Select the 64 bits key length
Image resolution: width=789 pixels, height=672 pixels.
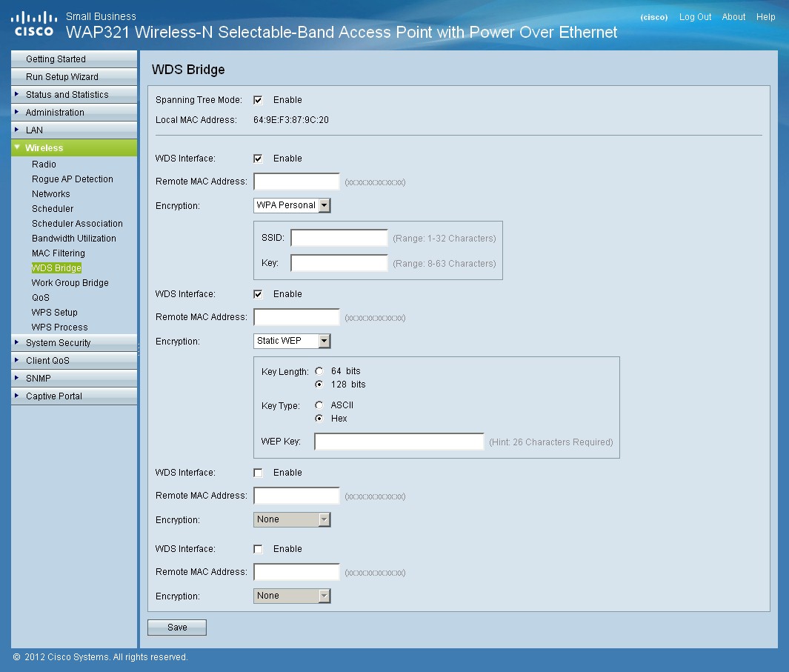319,371
